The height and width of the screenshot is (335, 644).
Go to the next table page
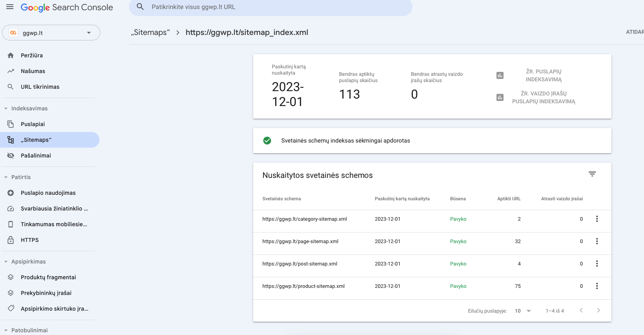tap(598, 310)
